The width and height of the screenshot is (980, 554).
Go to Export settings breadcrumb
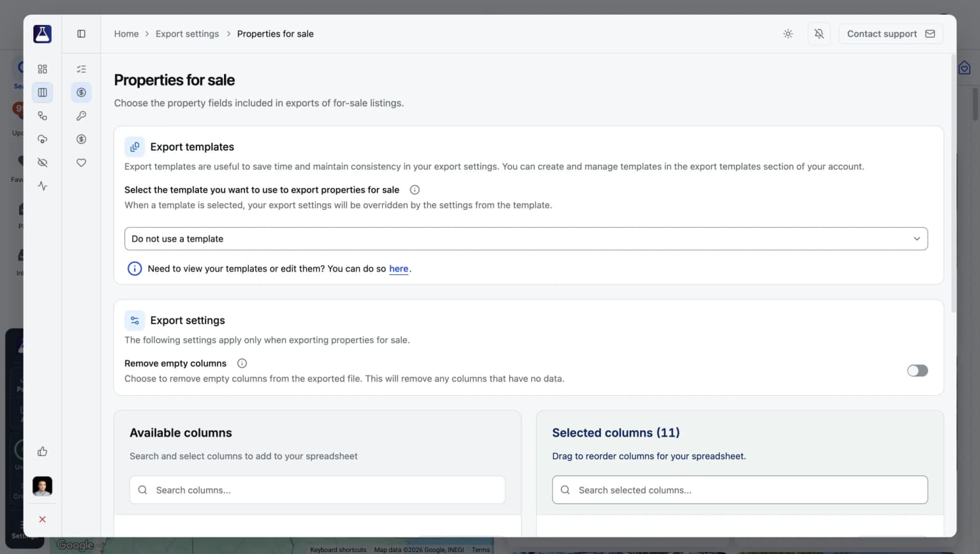tap(187, 34)
